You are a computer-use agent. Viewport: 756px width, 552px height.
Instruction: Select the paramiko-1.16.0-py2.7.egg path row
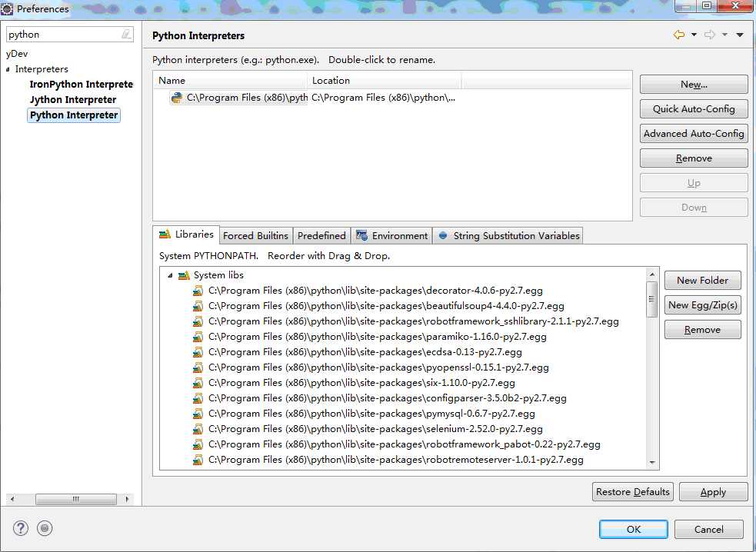click(x=378, y=337)
